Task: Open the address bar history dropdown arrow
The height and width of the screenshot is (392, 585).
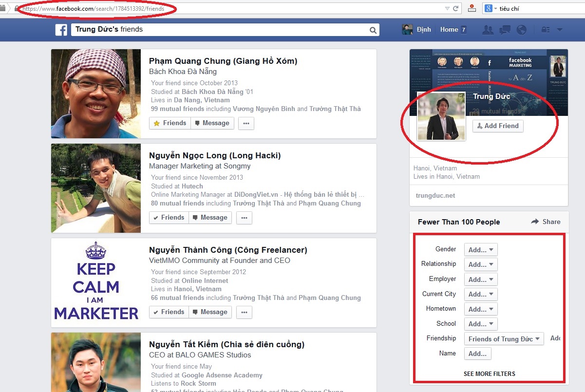Action: (448, 8)
